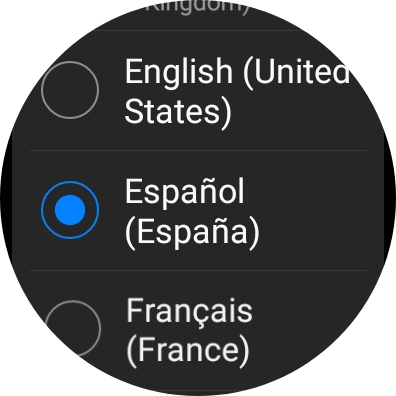396x396 pixels.
Task: Click the selected Español (España) radio button
Action: tap(70, 210)
